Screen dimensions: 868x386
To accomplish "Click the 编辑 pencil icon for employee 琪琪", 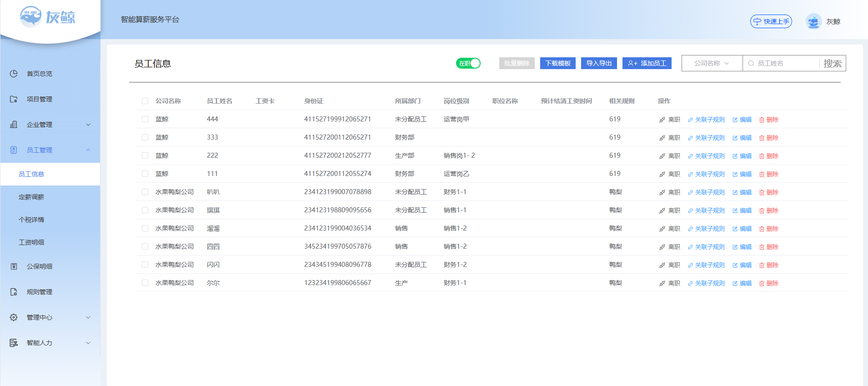I will pos(735,211).
